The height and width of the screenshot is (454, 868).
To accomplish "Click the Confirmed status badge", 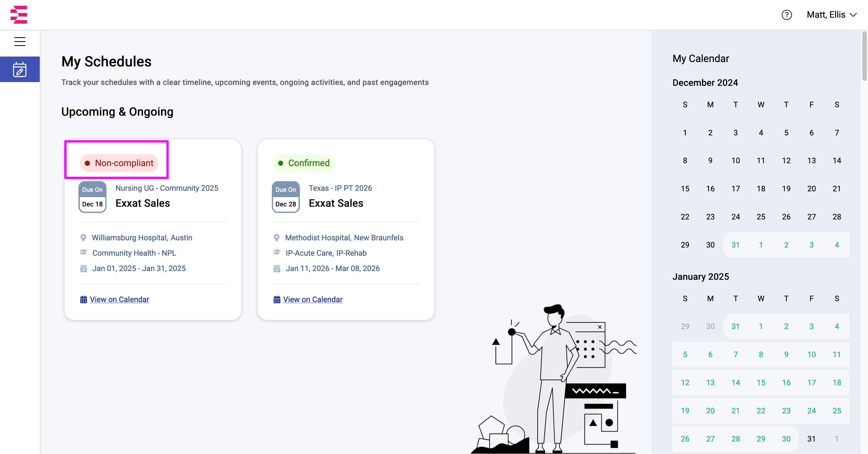I will [304, 163].
